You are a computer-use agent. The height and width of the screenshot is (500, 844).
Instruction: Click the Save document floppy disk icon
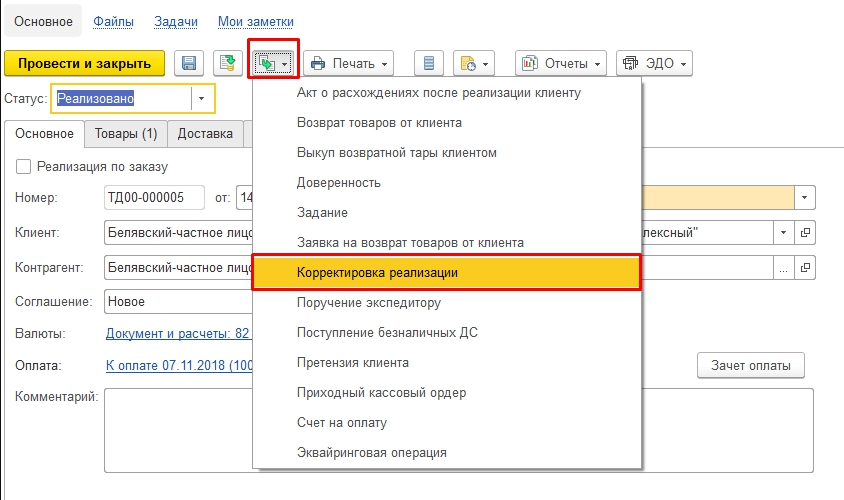(188, 63)
